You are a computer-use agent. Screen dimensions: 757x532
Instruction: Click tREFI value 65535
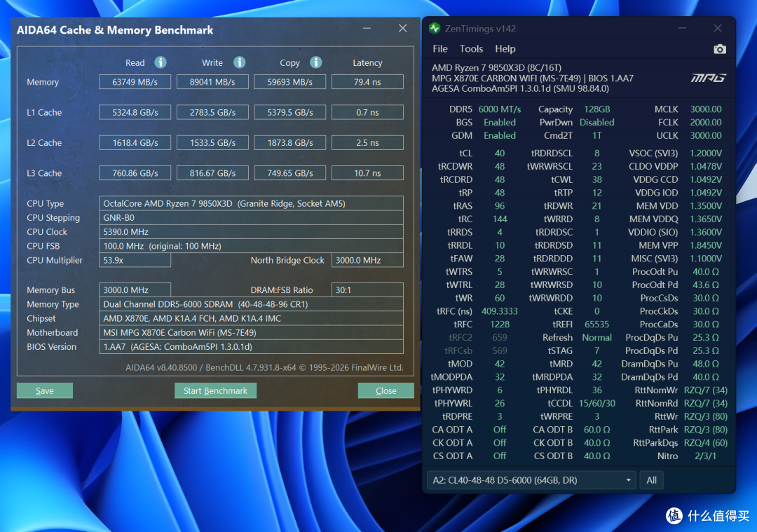596,325
